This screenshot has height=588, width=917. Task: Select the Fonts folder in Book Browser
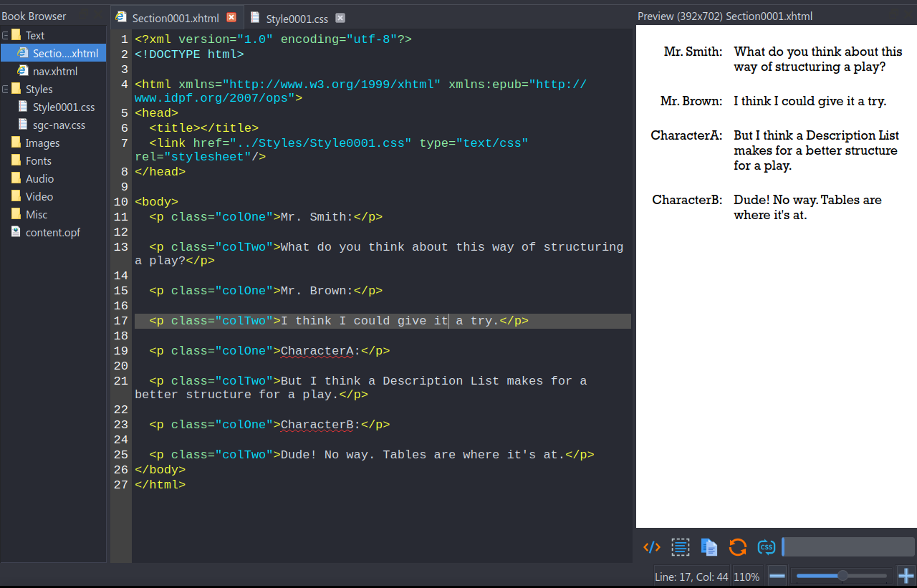point(39,161)
